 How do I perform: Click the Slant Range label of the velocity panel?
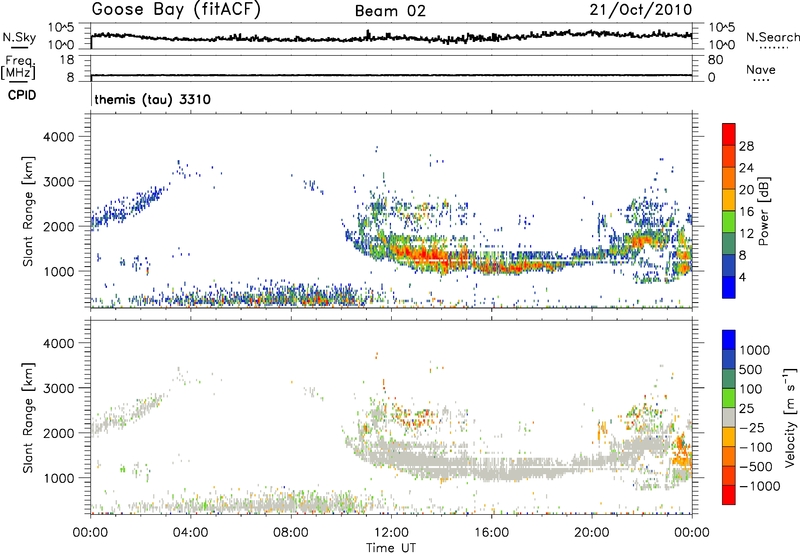28,417
